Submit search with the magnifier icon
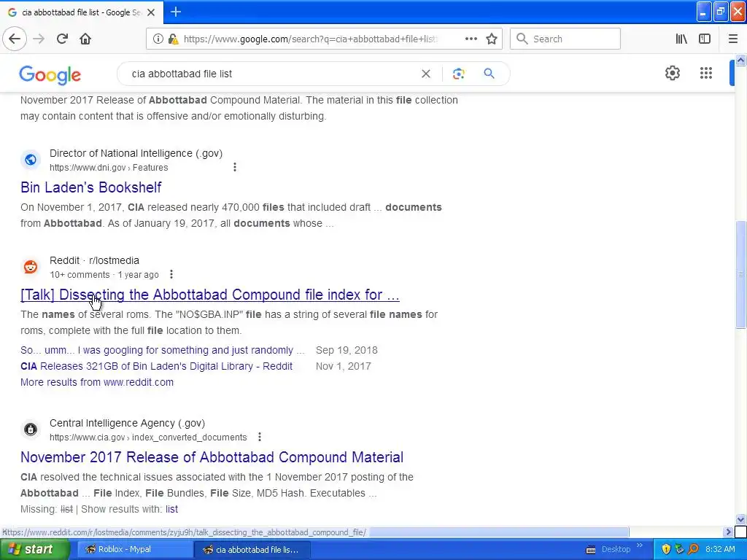Screen dimensions: 747x560 [489, 74]
